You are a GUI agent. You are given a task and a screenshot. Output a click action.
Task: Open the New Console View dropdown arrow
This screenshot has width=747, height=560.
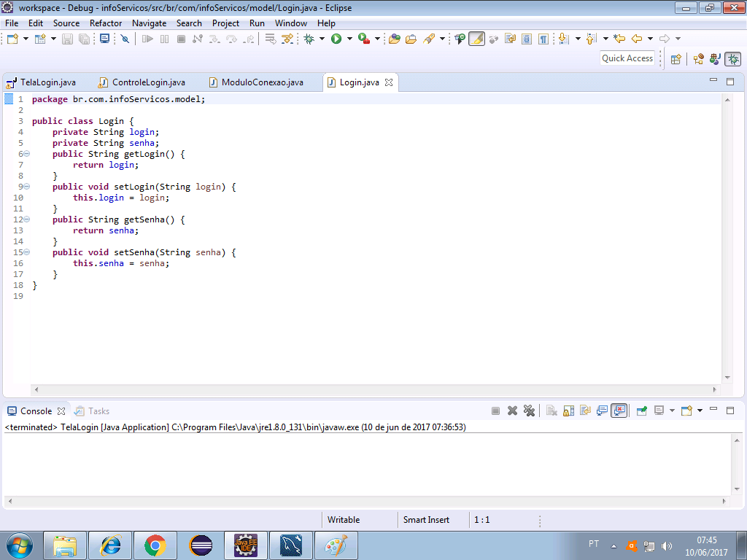point(700,411)
